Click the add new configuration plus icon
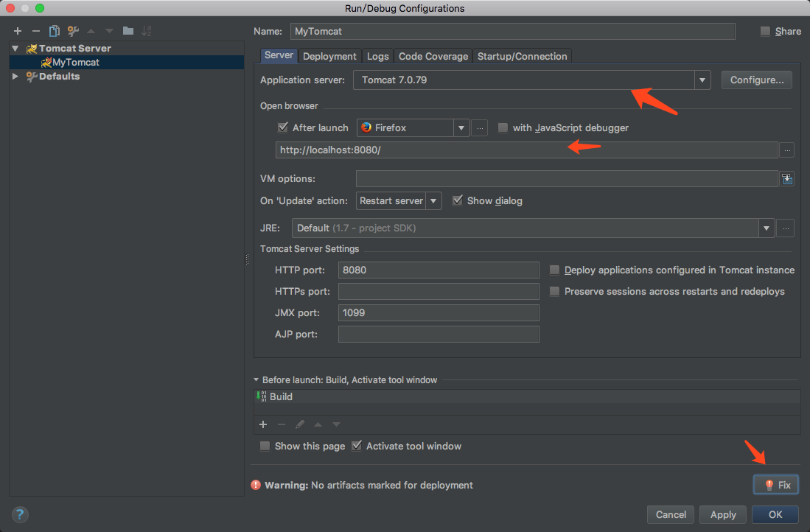Viewport: 810px width, 532px height. [18, 31]
